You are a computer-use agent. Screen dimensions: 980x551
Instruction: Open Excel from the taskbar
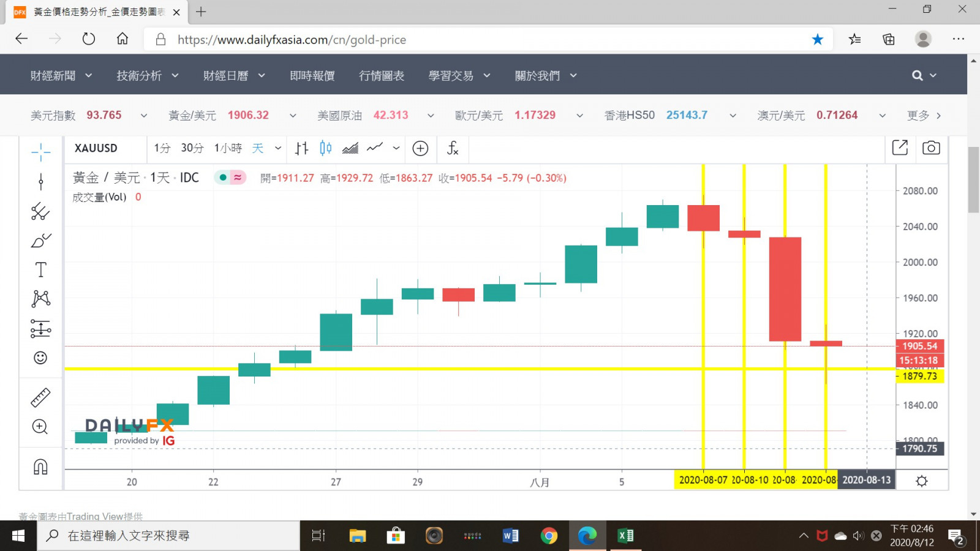click(625, 536)
